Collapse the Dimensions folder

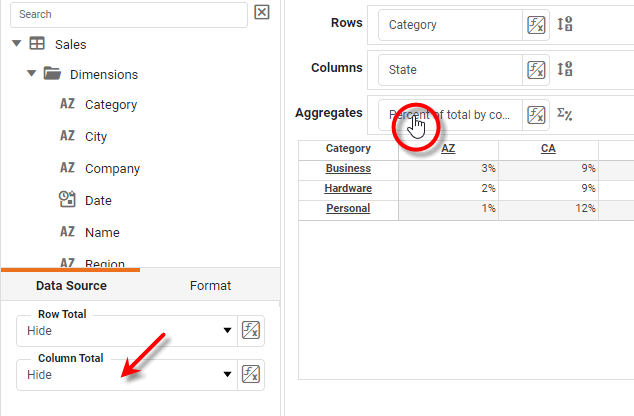[32, 74]
